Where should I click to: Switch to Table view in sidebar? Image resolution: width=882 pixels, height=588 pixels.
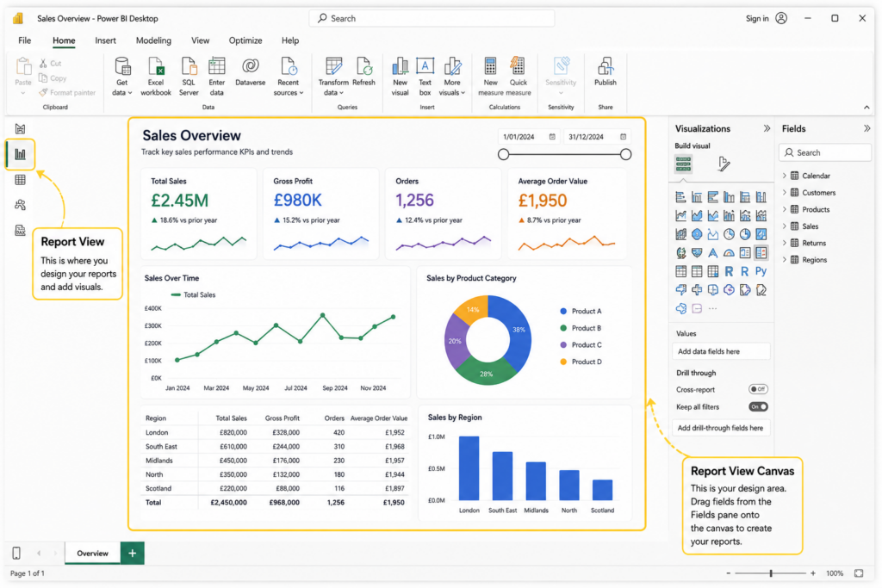click(21, 180)
